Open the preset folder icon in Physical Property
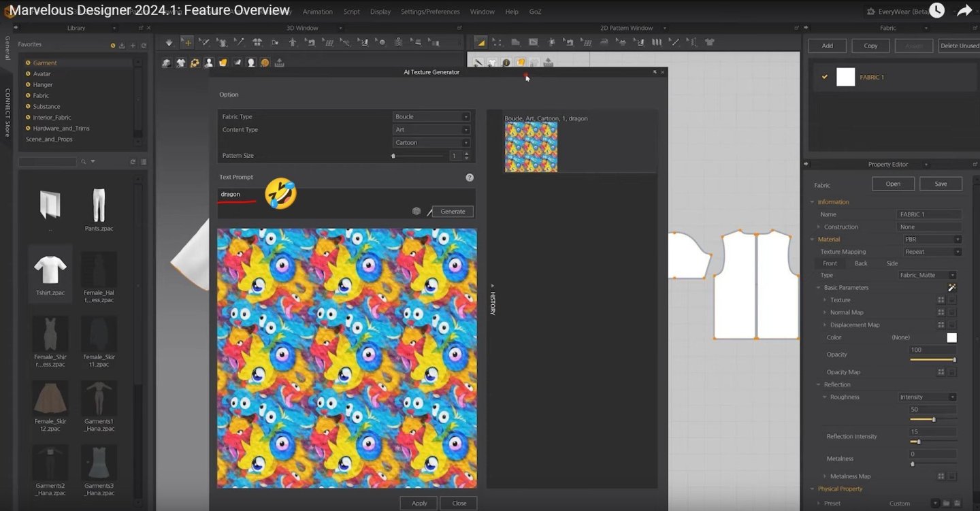 (x=947, y=504)
